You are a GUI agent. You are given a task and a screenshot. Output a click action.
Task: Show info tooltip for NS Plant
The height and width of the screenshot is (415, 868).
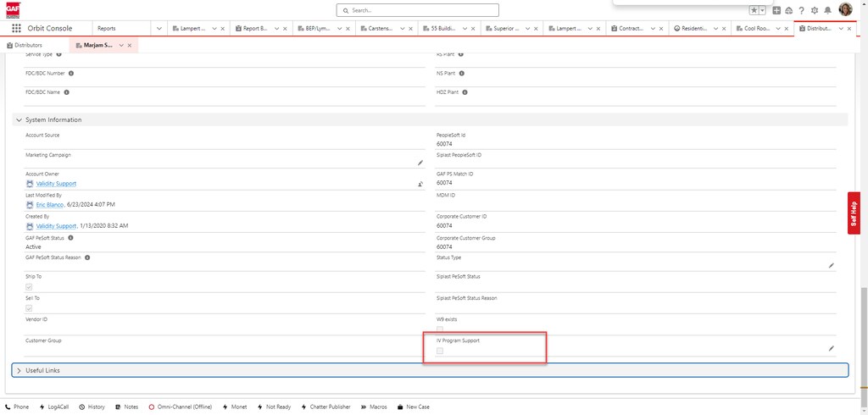pos(462,73)
